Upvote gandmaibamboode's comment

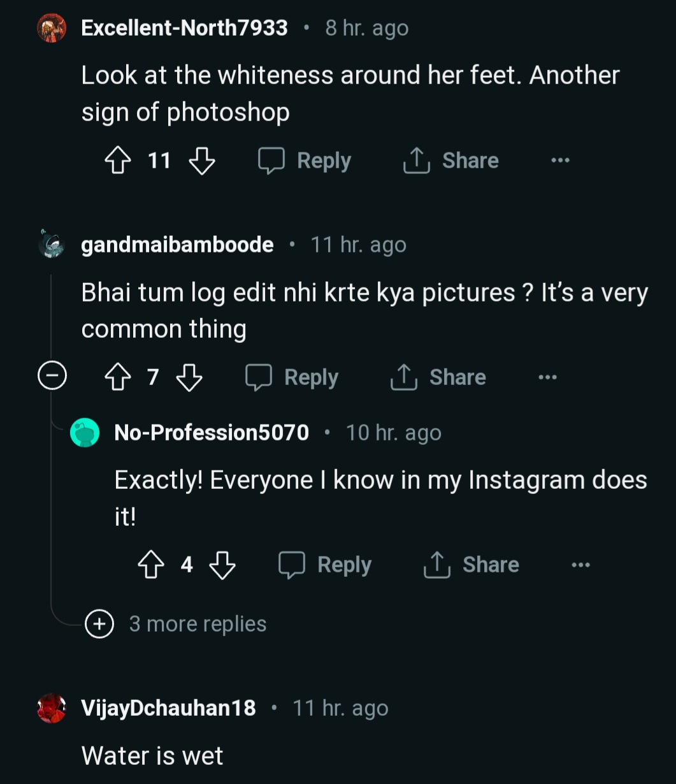click(117, 377)
